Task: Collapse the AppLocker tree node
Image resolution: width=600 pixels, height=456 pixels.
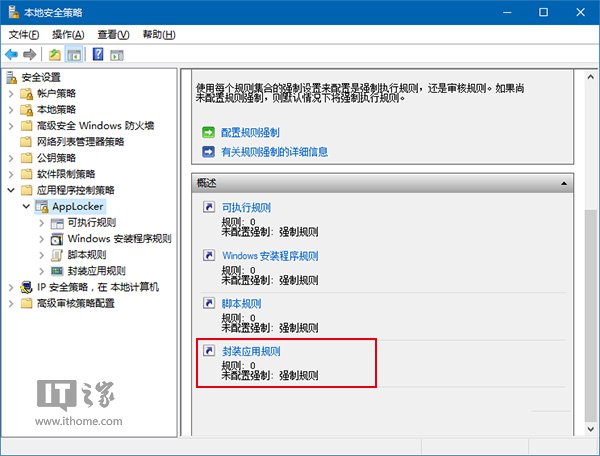Action: pyautogui.click(x=26, y=206)
